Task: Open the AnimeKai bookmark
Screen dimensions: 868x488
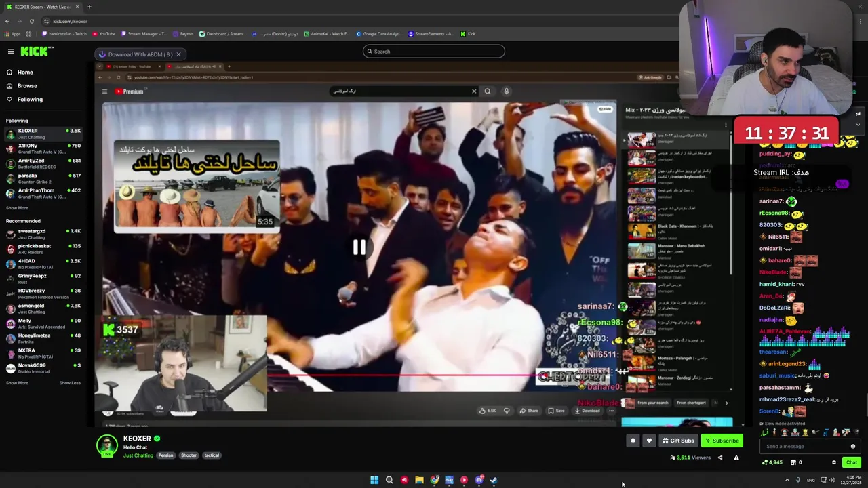Action: coord(327,34)
